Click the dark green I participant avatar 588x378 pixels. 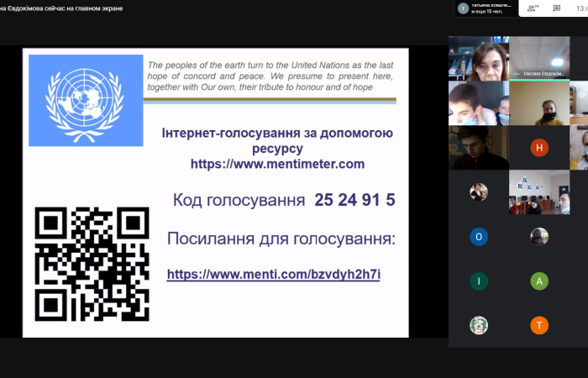479,281
